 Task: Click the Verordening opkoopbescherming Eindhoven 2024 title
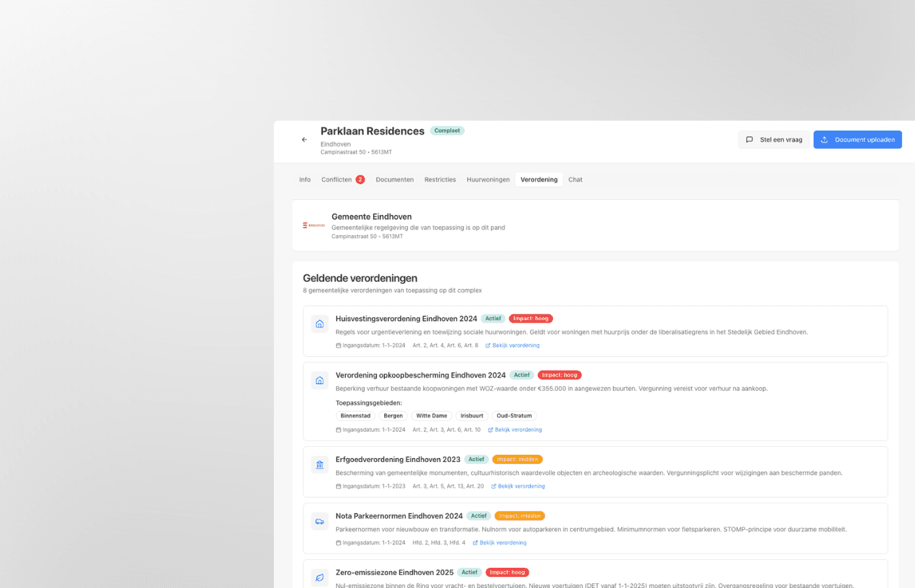click(421, 375)
